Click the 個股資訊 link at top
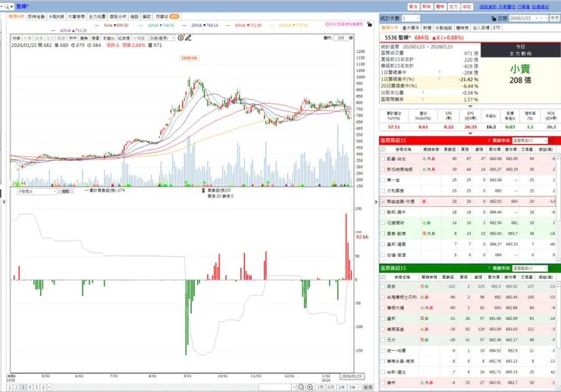 pyautogui.click(x=488, y=7)
